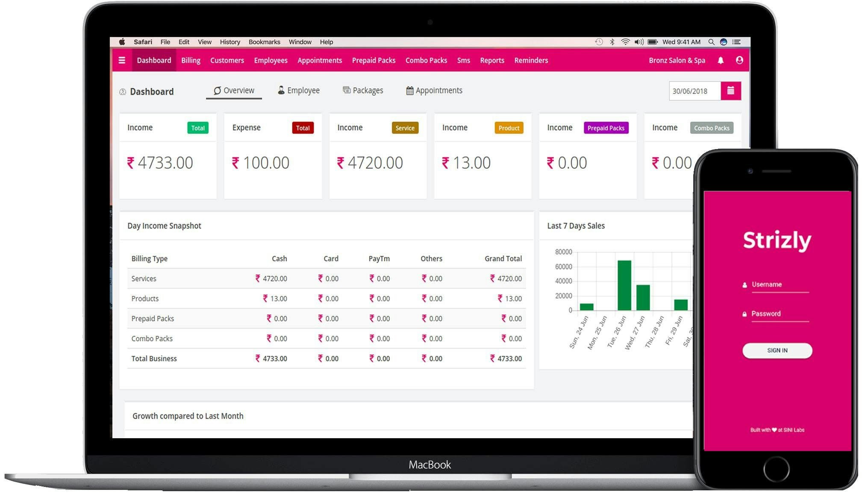This screenshot has height=504, width=865.
Task: Open the Safari History menu
Action: click(x=230, y=42)
